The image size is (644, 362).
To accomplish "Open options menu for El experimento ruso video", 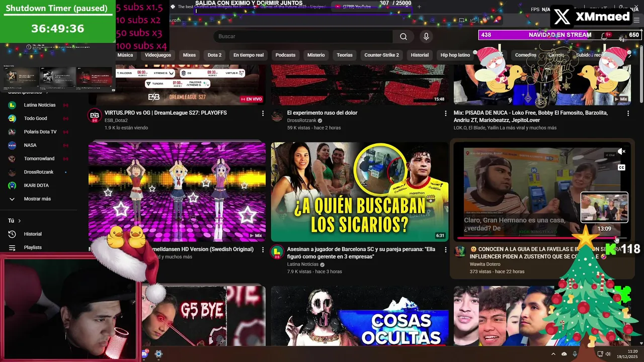I will (445, 114).
